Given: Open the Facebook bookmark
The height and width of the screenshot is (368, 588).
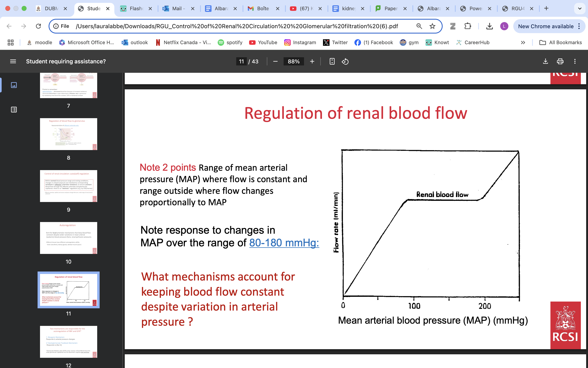Looking at the screenshot, I should [374, 42].
